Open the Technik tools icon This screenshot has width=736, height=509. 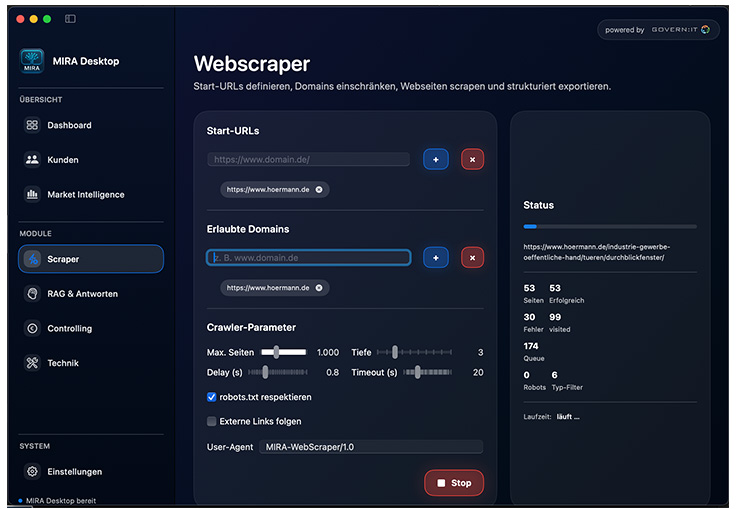[x=32, y=363]
